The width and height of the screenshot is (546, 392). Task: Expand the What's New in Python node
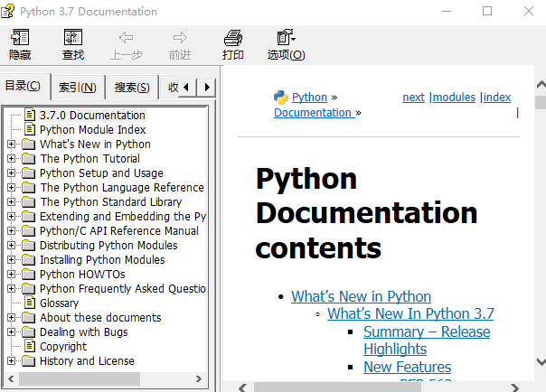coord(11,145)
